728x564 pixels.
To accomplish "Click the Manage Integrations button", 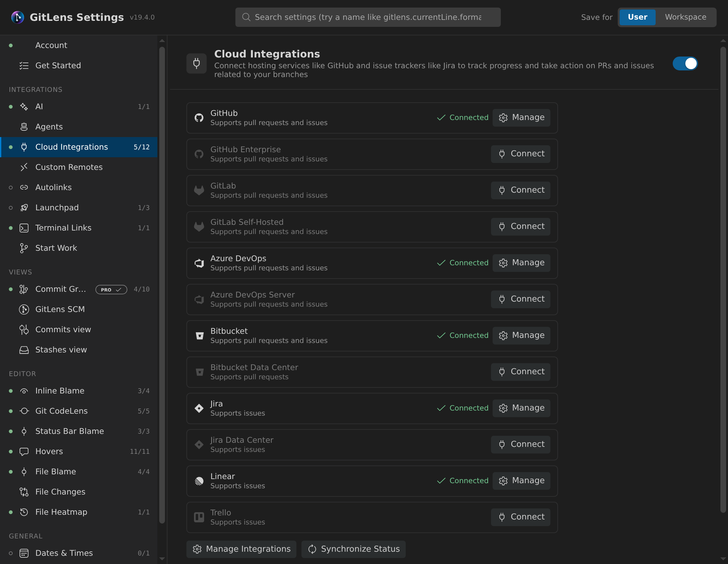I will (241, 549).
